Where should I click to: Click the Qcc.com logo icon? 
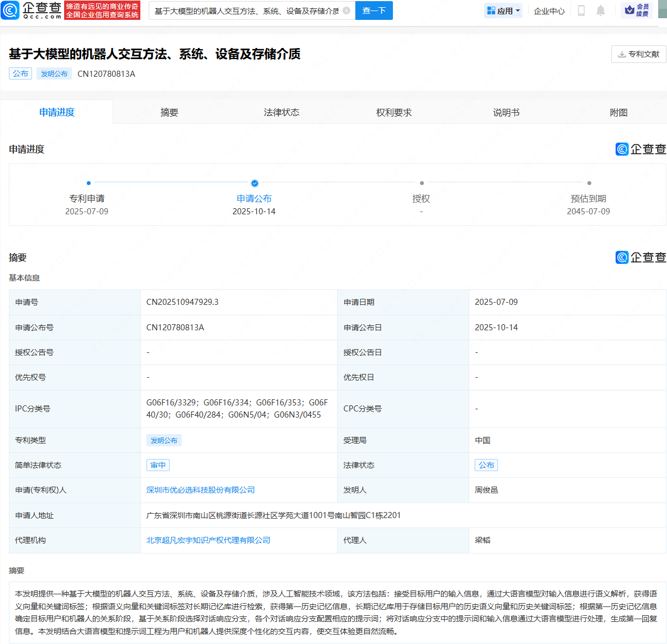tap(10, 10)
